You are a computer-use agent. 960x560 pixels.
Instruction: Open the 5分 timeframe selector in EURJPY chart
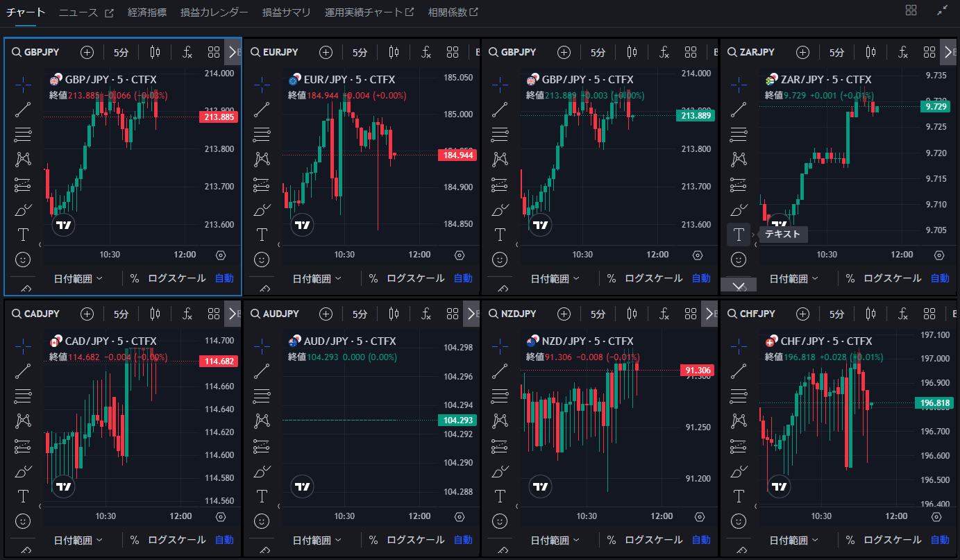[360, 52]
